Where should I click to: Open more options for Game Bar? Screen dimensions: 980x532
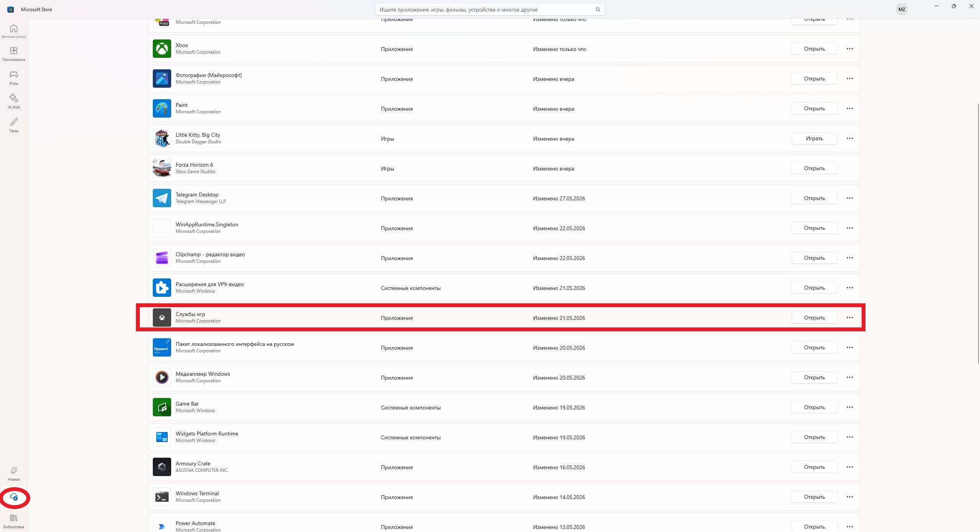coord(850,407)
